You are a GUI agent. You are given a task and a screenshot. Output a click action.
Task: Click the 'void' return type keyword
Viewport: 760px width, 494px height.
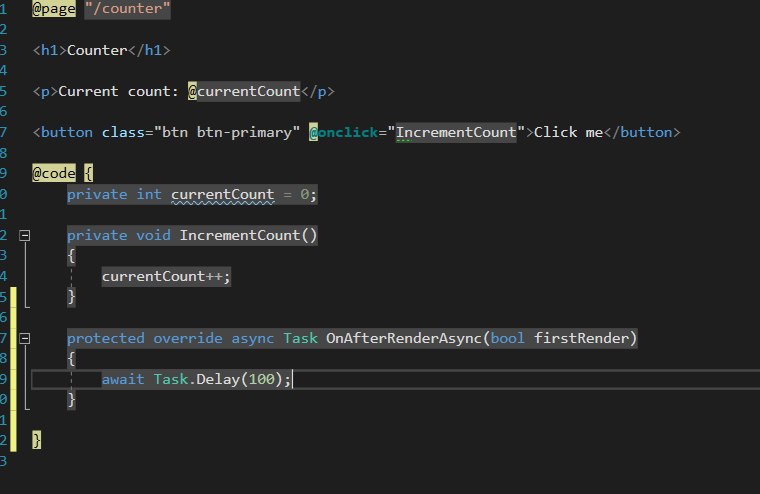coord(153,235)
